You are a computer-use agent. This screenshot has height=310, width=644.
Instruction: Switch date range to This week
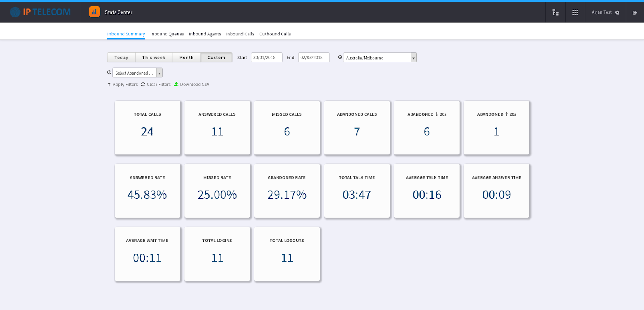tap(154, 58)
